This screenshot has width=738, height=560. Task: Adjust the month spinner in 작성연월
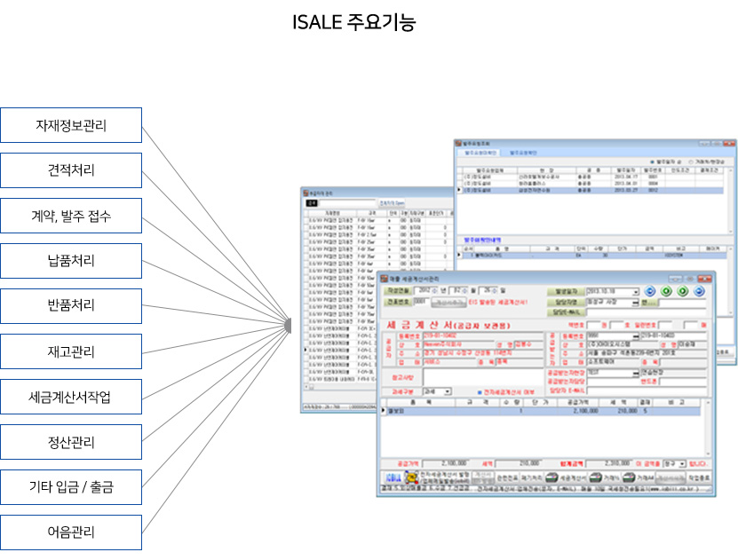(x=465, y=290)
